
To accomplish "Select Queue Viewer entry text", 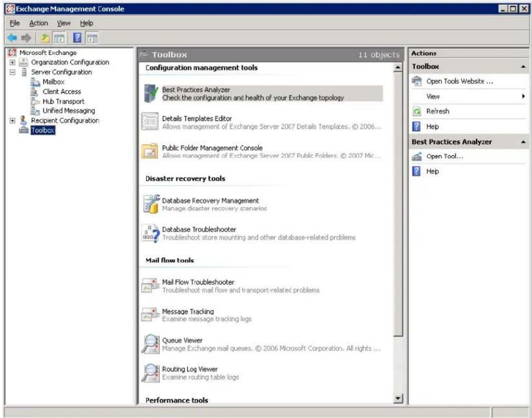I will (x=182, y=340).
